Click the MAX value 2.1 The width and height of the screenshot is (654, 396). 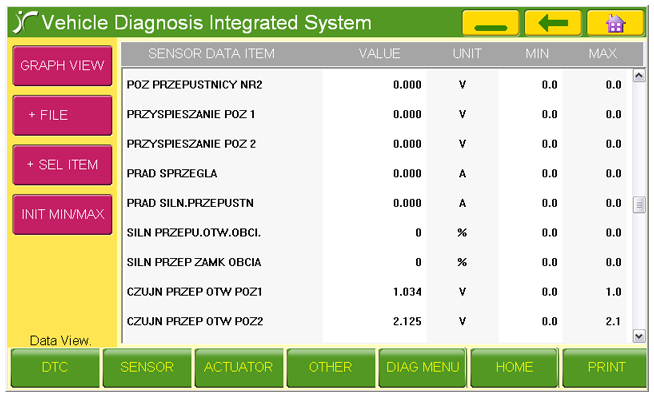[x=613, y=322]
